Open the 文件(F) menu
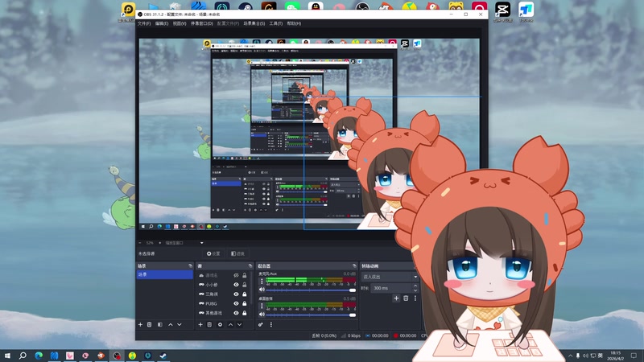The width and height of the screenshot is (644, 362). 144,23
